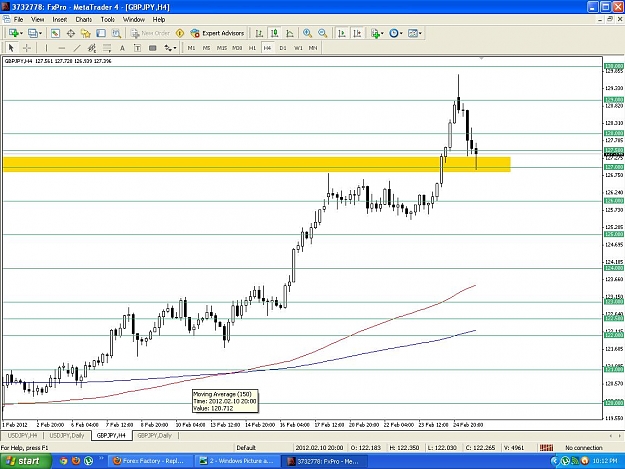Switch timeframe to H1

coord(252,48)
